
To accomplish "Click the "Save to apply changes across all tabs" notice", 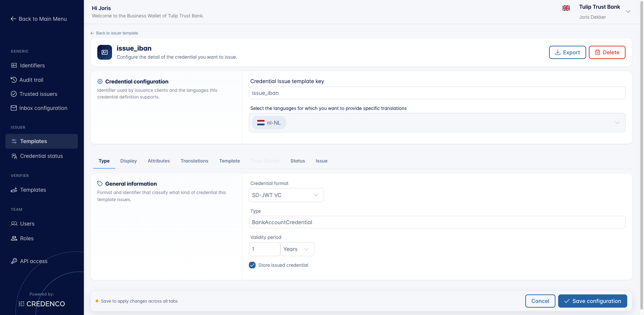I will pyautogui.click(x=139, y=301).
